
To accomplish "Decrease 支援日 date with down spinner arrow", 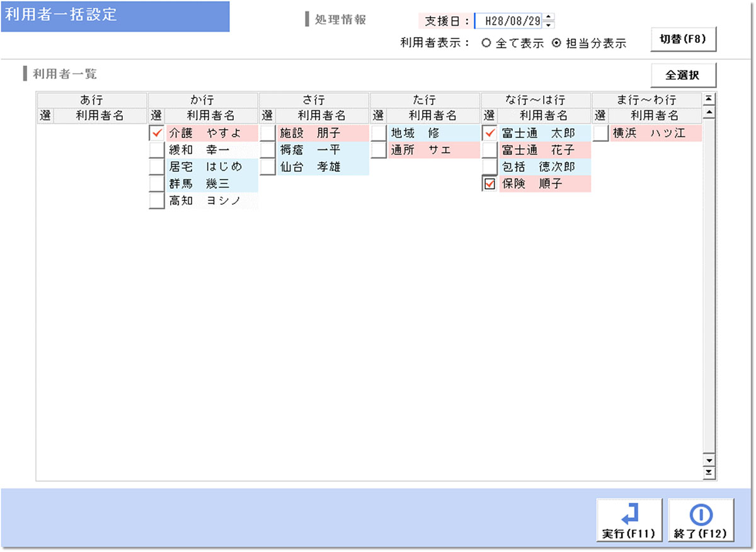I will point(549,25).
